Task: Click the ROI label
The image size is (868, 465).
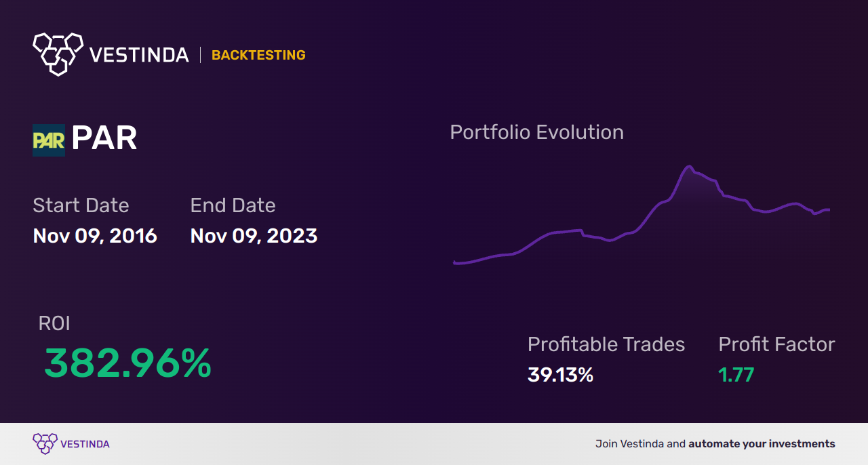Action: [54, 323]
